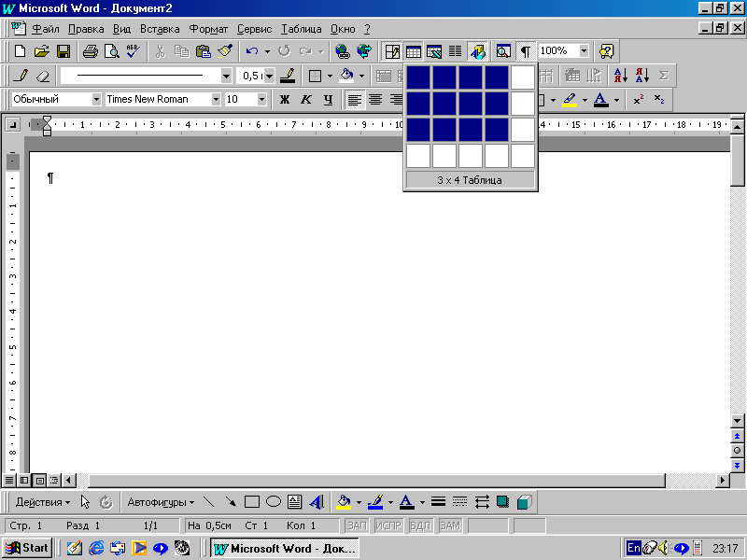Image resolution: width=747 pixels, height=560 pixels.
Task: Apply shadow effect to shape
Action: [502, 502]
